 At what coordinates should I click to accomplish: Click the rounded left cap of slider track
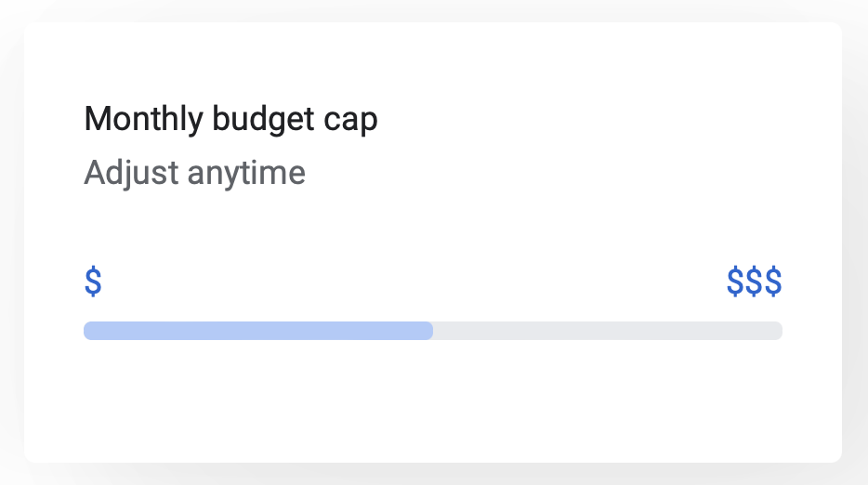pos(87,331)
